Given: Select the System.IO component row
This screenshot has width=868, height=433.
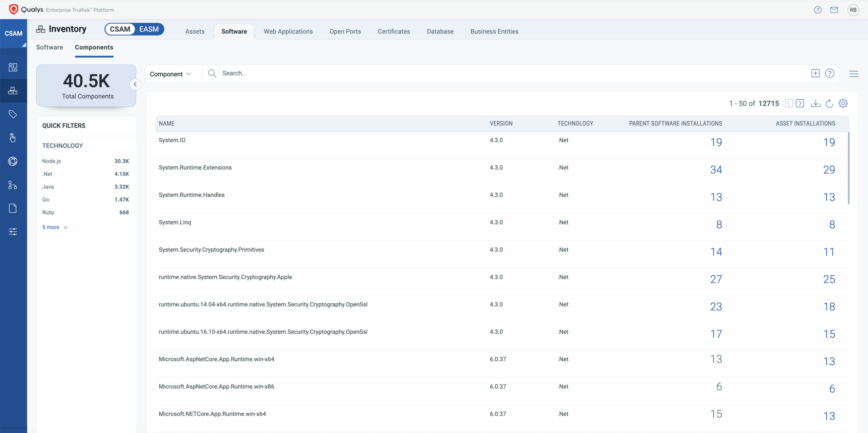Looking at the screenshot, I should [502, 145].
